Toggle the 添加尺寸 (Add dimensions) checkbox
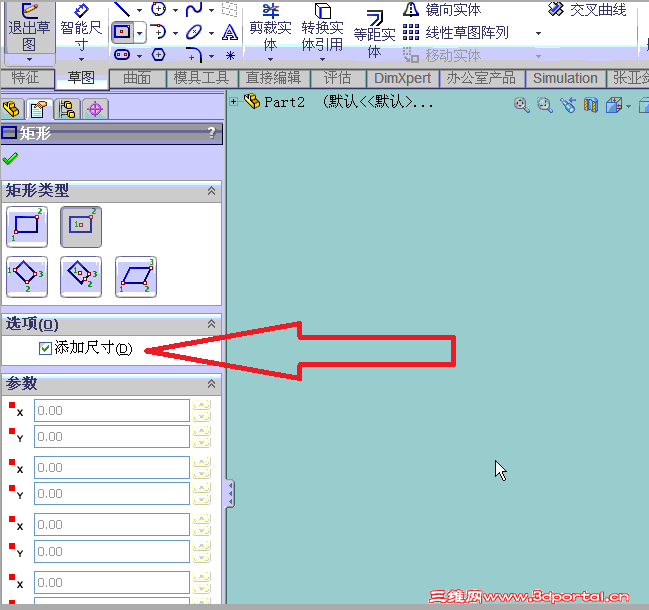 (45, 348)
